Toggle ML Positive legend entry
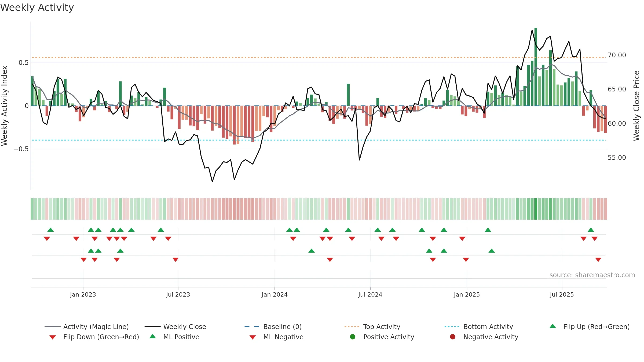Image resolution: width=644 pixels, height=362 pixels. pos(174,337)
